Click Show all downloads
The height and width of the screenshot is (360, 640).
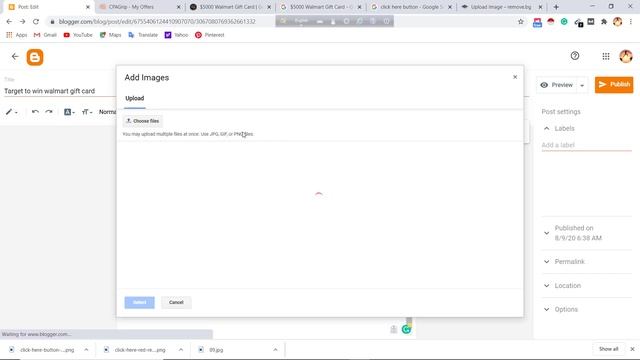pyautogui.click(x=608, y=349)
